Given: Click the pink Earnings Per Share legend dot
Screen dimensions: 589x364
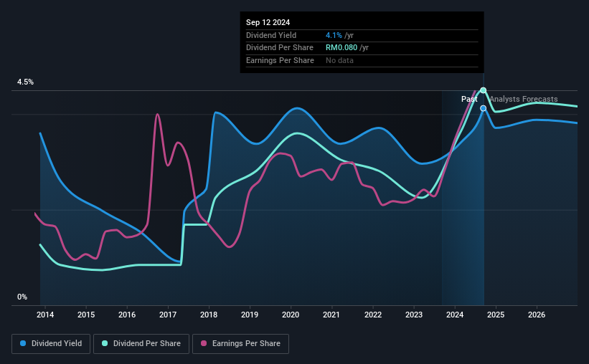Looking at the screenshot, I should tap(204, 343).
